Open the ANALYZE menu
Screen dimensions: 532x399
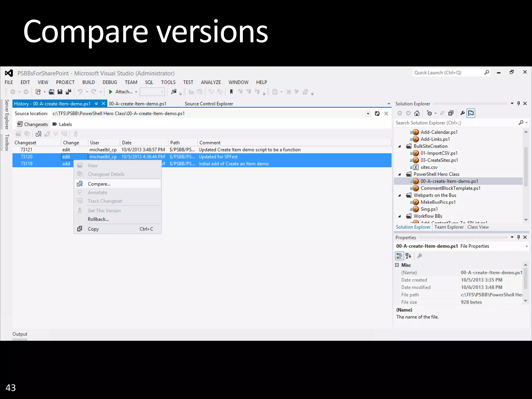tap(211, 82)
